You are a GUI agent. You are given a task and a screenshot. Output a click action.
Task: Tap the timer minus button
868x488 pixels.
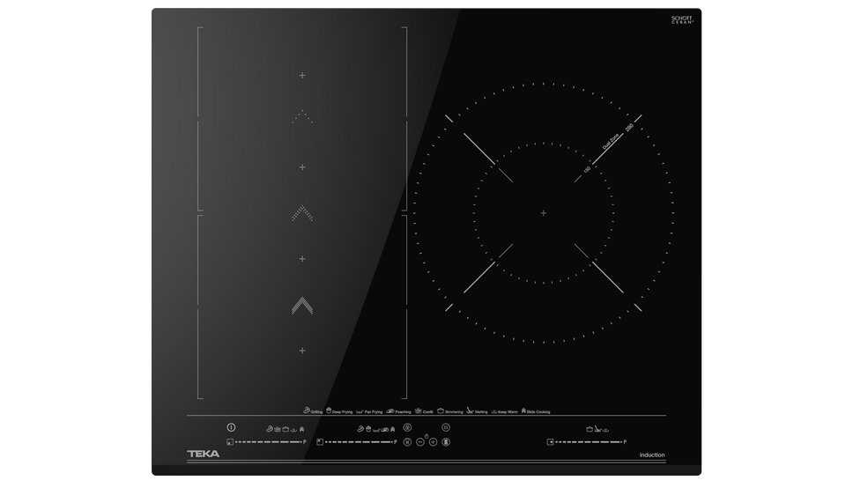[x=420, y=442]
